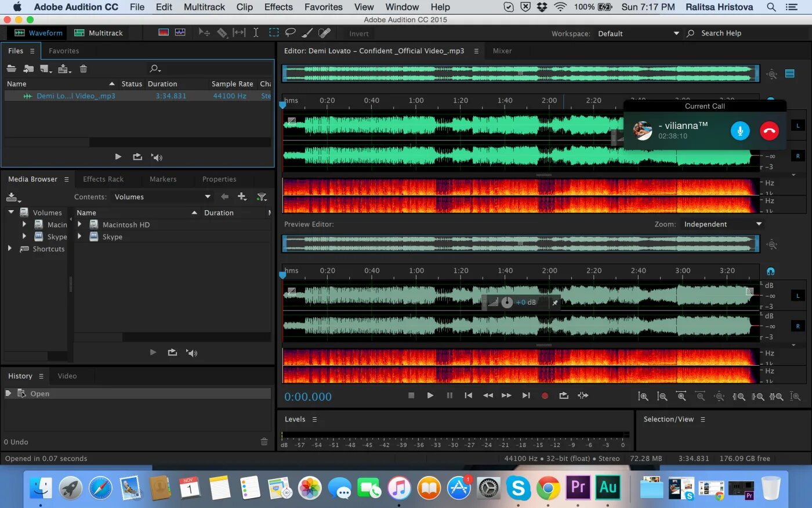Select the Spot Healing Brush tool
The height and width of the screenshot is (508, 812).
325,33
